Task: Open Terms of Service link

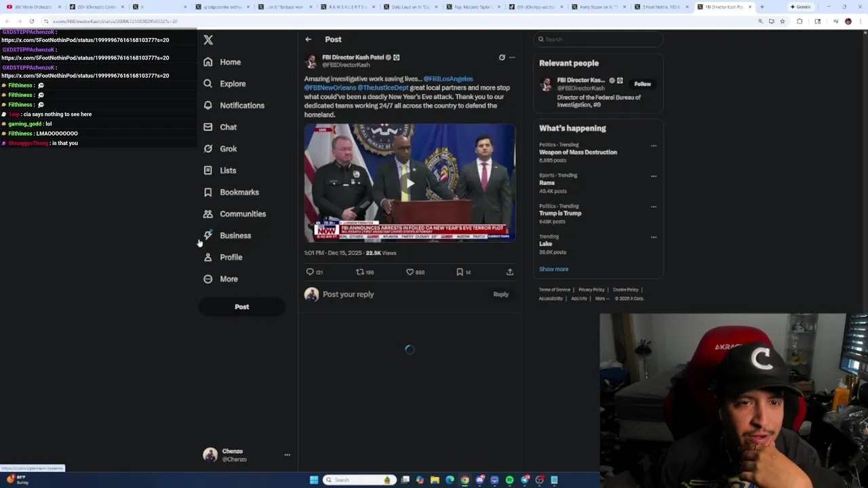Action: [x=555, y=289]
